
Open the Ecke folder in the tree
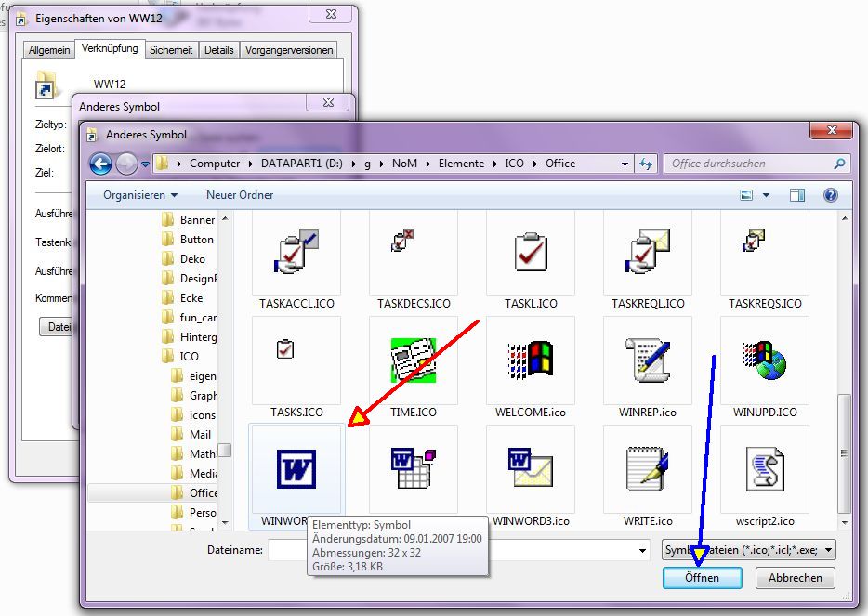click(184, 298)
